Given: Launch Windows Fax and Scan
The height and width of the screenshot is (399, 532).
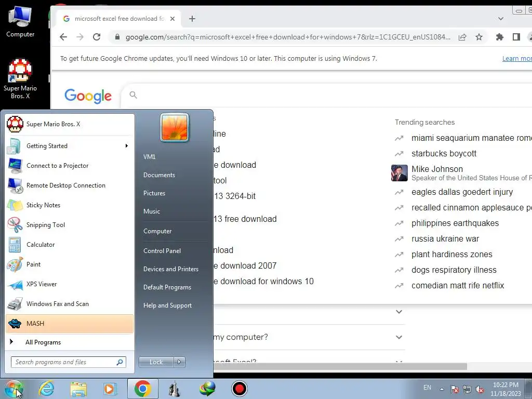Looking at the screenshot, I should click(70, 303).
